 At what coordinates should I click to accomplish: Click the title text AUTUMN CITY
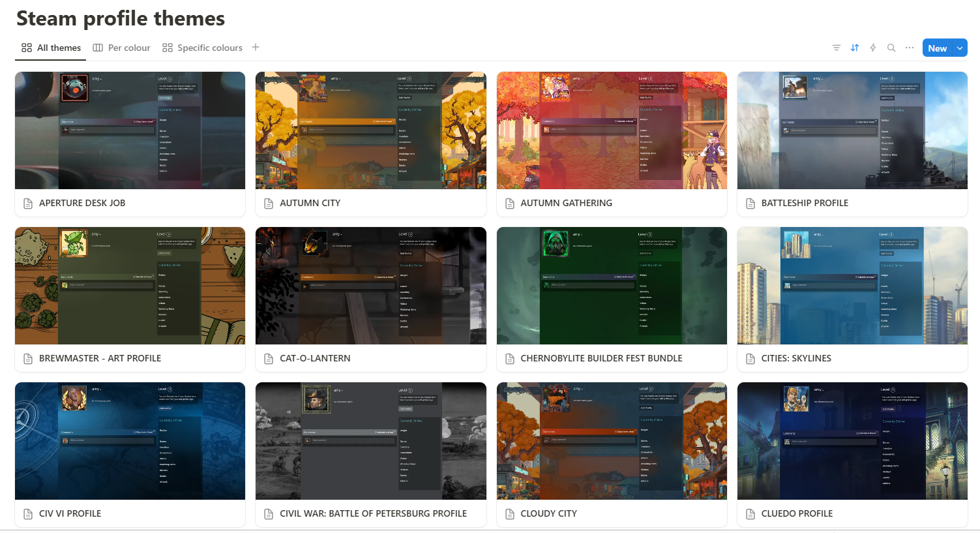310,203
